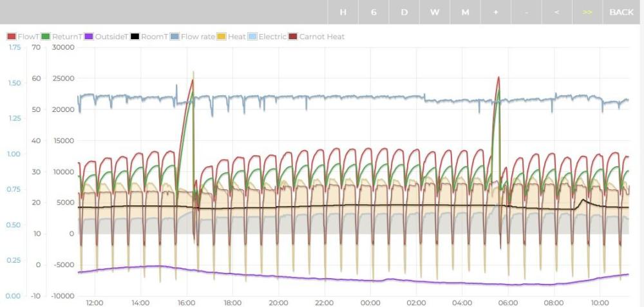Pan left with the < button
Image resolution: width=644 pixels, height=307 pixels.
557,12
